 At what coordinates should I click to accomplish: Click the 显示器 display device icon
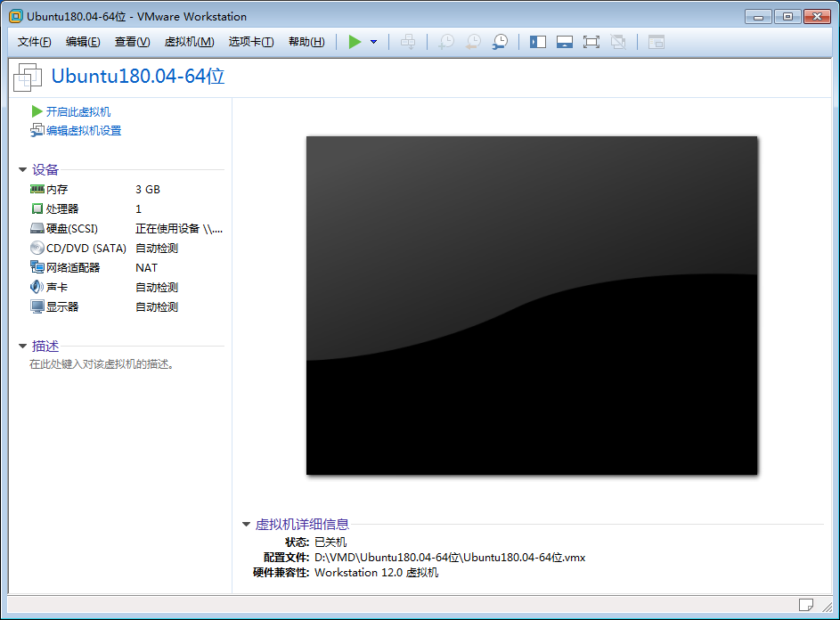click(x=37, y=306)
